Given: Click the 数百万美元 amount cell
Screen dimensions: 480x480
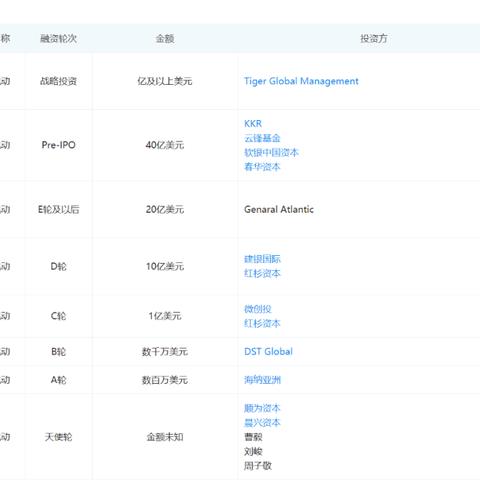Looking at the screenshot, I should tap(165, 380).
